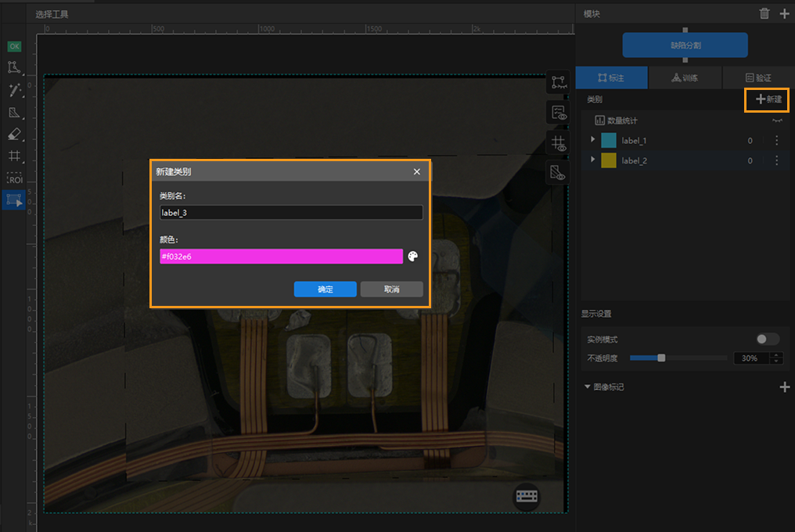Select the label_2 category name
The height and width of the screenshot is (532, 795).
coord(635,160)
